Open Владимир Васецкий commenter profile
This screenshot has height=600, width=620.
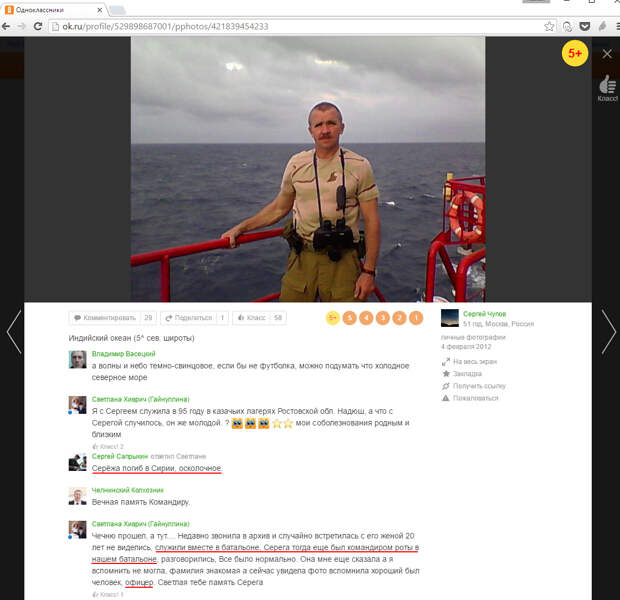click(123, 354)
